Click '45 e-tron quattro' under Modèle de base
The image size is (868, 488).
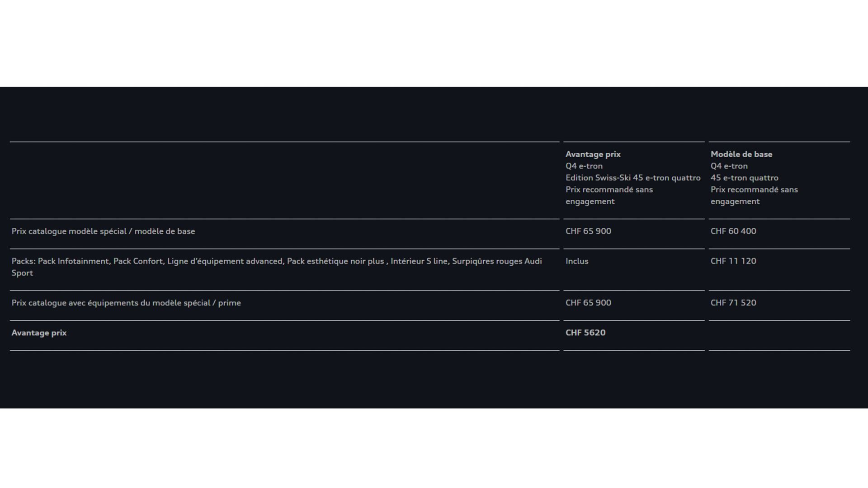point(744,178)
